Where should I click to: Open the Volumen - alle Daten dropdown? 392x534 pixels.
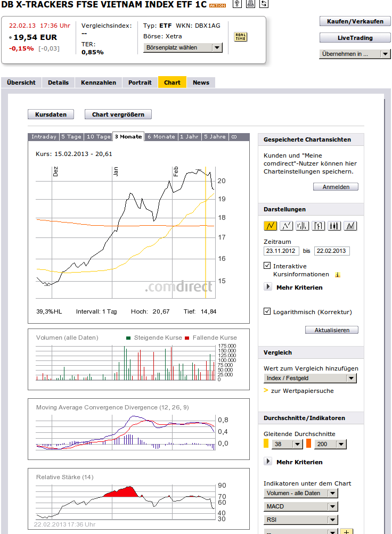pyautogui.click(x=301, y=493)
